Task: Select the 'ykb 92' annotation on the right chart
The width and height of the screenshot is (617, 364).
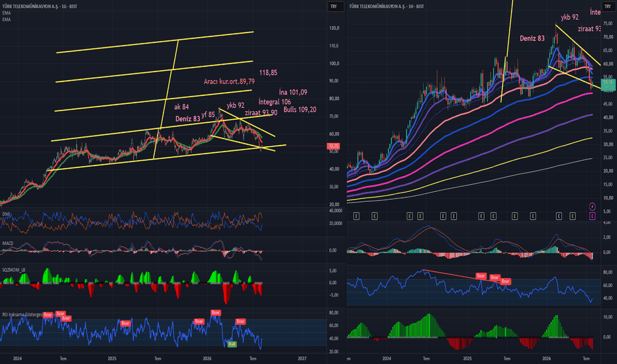Action: [569, 17]
